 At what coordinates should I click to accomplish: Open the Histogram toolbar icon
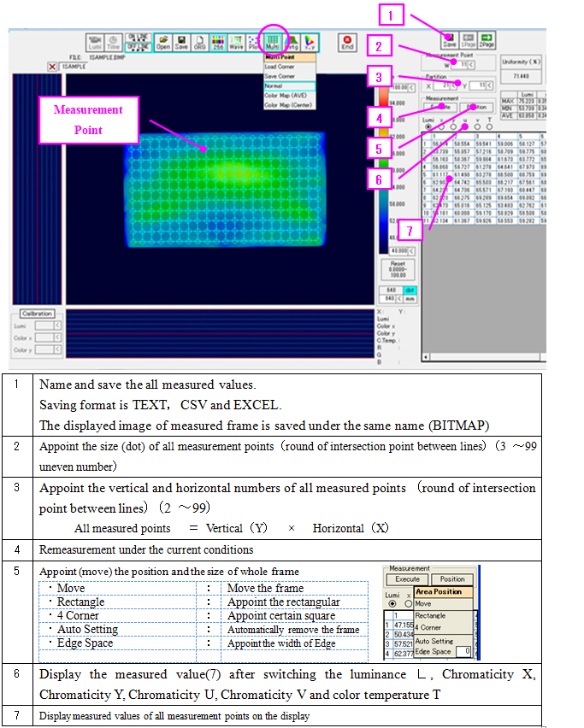[292, 42]
